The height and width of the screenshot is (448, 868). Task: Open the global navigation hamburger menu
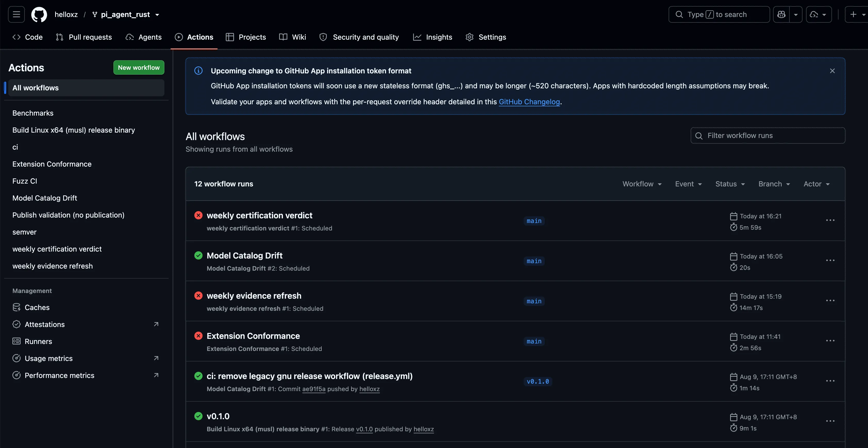[16, 14]
